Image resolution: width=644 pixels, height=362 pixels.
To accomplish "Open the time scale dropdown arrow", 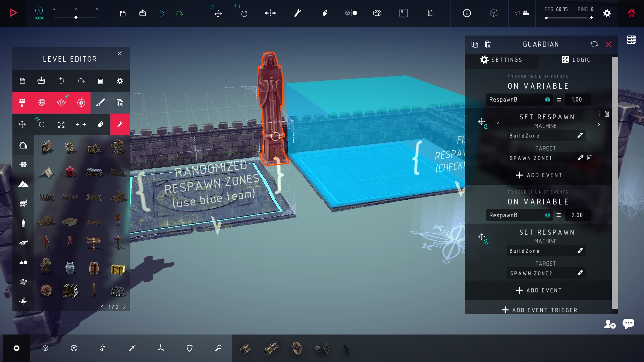I will point(54,9).
